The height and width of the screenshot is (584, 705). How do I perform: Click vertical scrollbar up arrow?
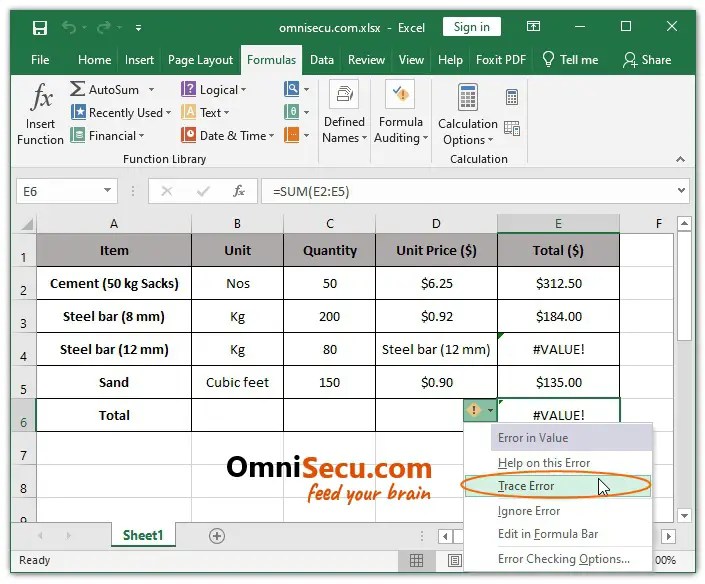pyautogui.click(x=684, y=223)
